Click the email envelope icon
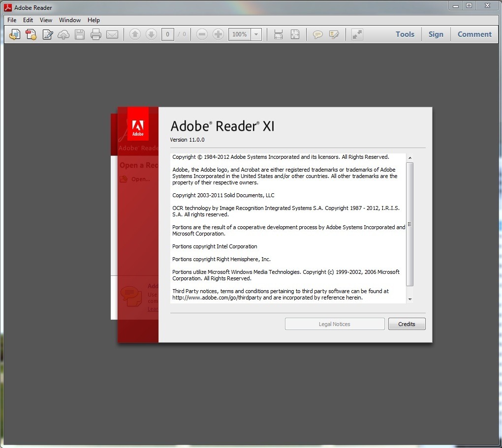Screen dimensions: 502x448 [x=112, y=34]
